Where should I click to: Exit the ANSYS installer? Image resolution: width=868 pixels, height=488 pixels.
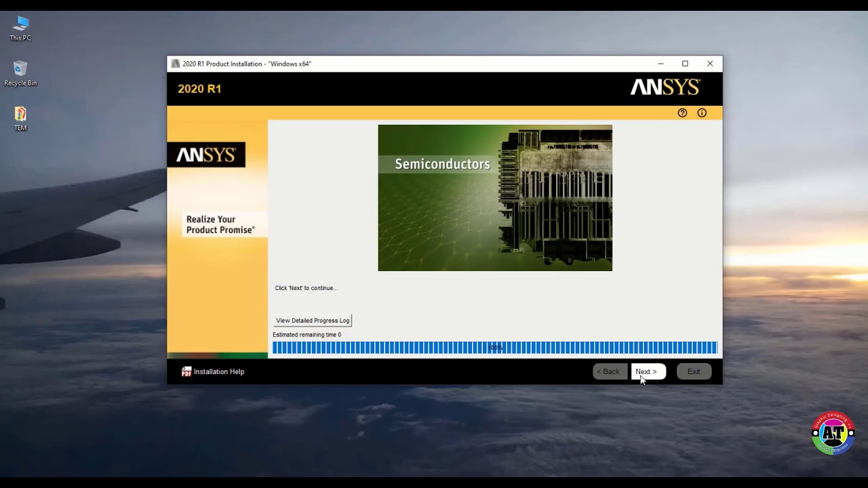(694, 371)
